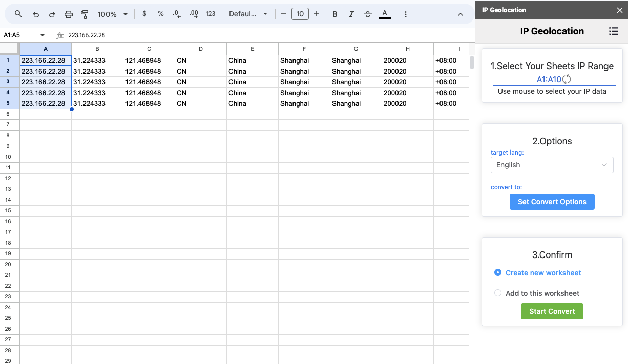Open the IP Geolocation hamburger menu
This screenshot has width=628, height=364.
[x=613, y=31]
